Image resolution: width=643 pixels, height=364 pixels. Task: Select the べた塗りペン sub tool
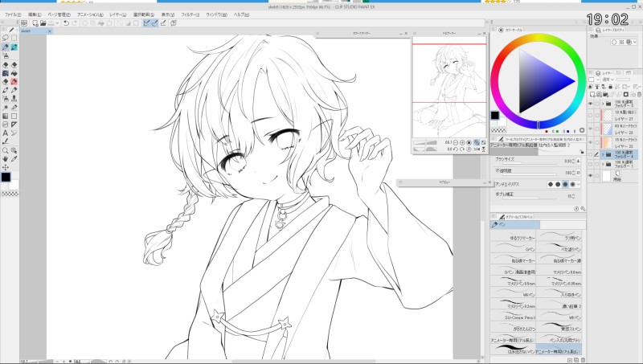coord(559,248)
